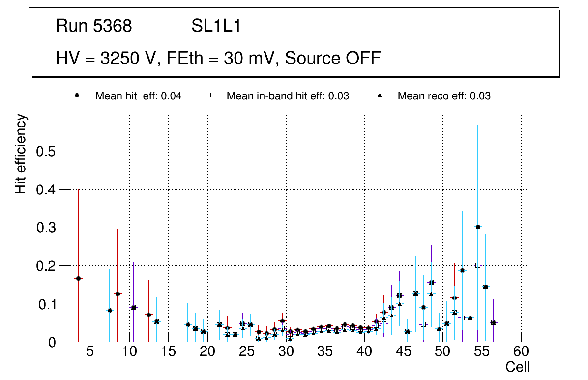Click the data point at cell 8
The height and width of the screenshot is (380, 588).
[118, 294]
